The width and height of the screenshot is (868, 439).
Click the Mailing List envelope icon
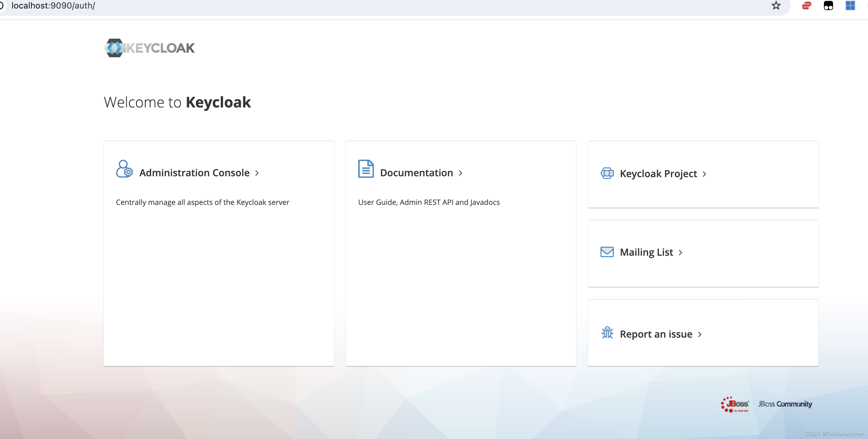607,252
